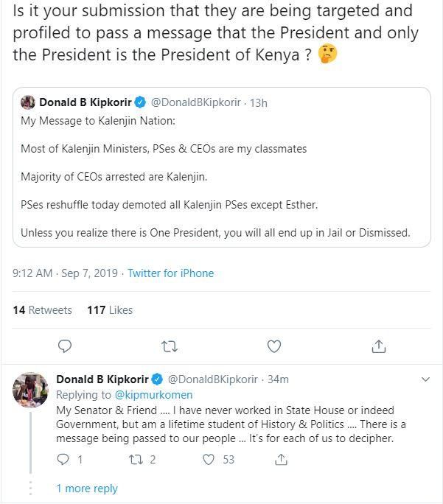The image size is (443, 504).
Task: Click small avatar in quoted tweet
Action: pos(28,102)
